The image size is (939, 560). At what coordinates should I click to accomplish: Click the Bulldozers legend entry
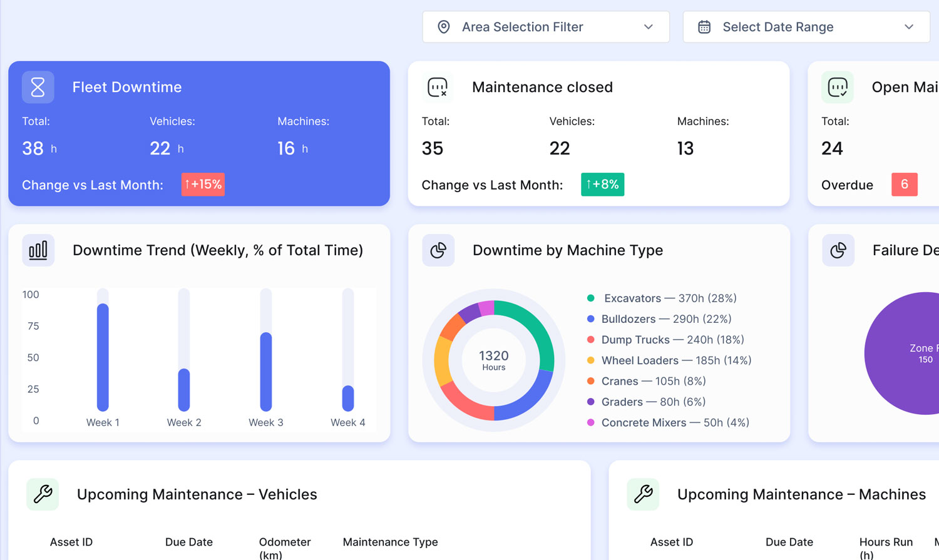[x=666, y=319]
